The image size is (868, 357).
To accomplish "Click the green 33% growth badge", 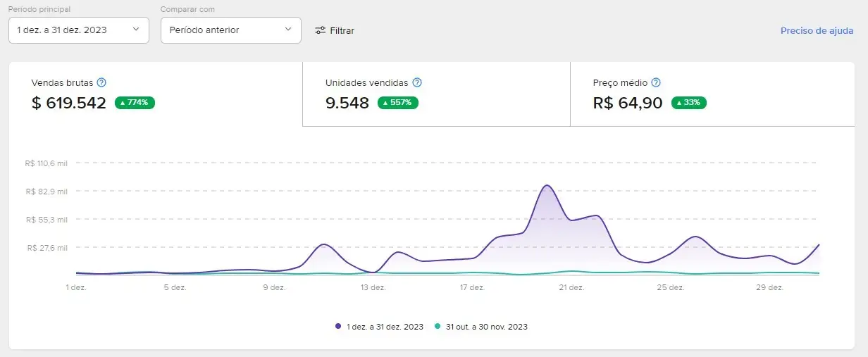I will (x=688, y=103).
